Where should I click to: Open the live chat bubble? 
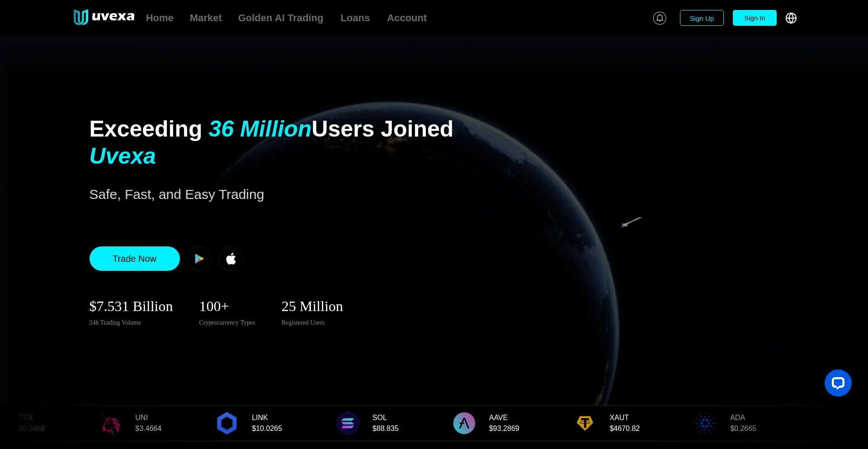[x=838, y=383]
